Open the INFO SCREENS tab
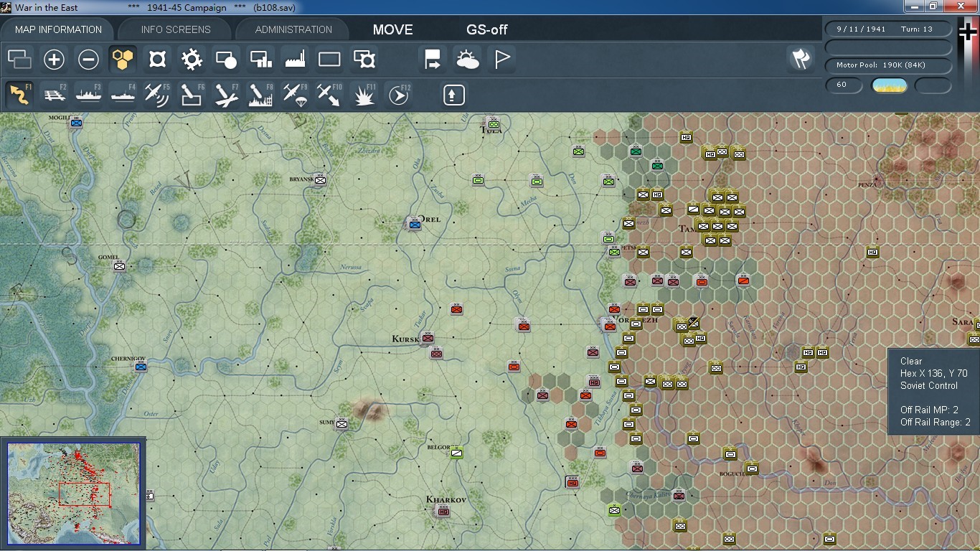Viewport: 980px width, 551px height. click(x=176, y=29)
